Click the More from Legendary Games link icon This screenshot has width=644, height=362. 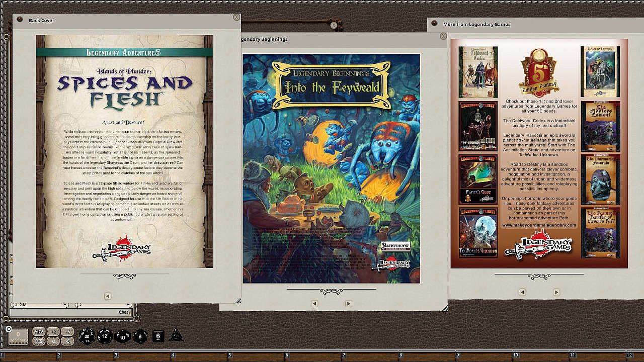click(434, 24)
